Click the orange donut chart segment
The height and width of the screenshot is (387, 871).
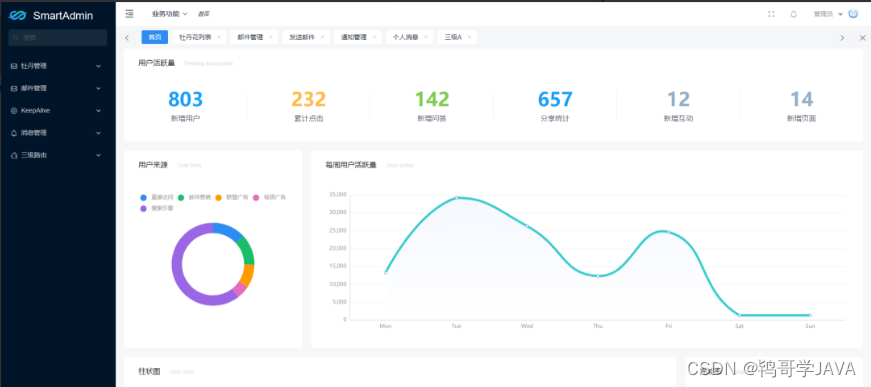click(x=247, y=275)
